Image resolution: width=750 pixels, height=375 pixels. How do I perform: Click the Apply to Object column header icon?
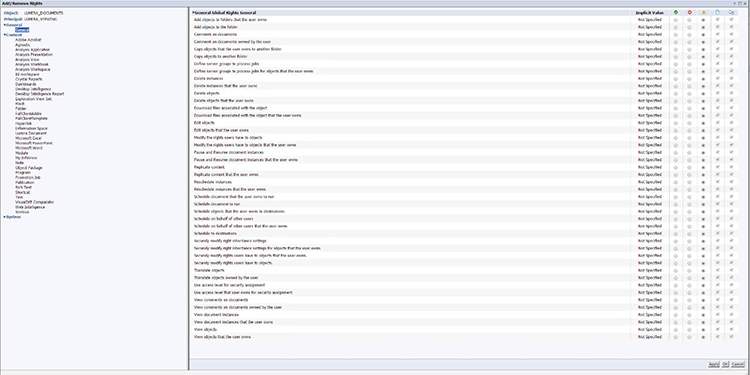tap(717, 12)
